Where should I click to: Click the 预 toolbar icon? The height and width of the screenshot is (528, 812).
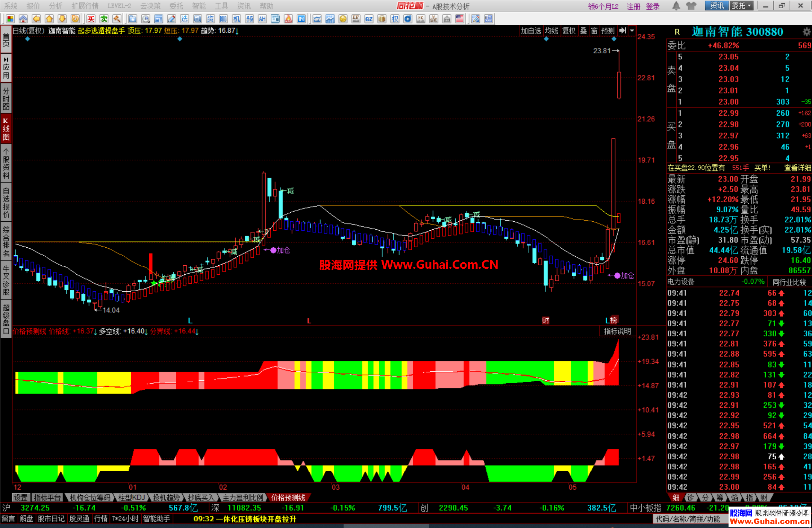click(x=250, y=19)
